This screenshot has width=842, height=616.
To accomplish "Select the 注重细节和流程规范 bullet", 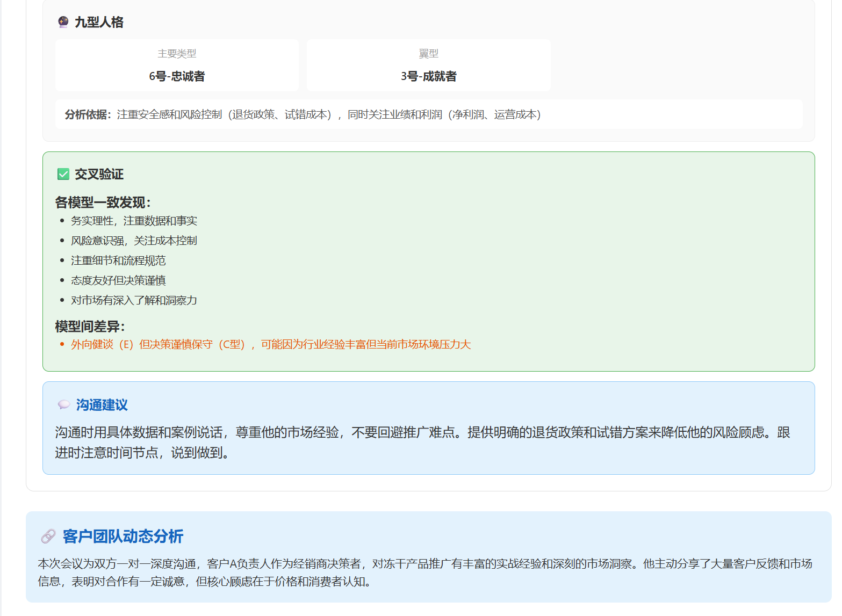I will point(118,260).
